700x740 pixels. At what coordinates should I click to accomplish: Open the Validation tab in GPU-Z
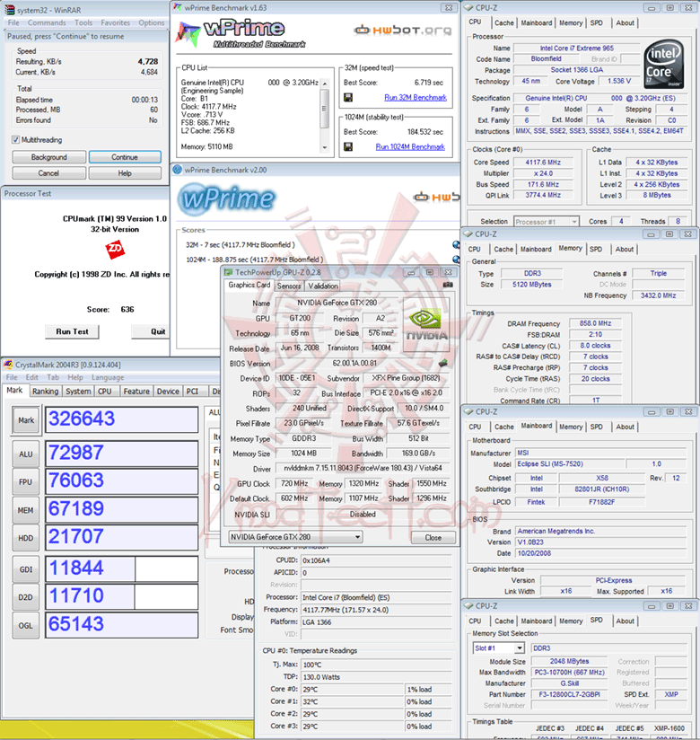323,286
